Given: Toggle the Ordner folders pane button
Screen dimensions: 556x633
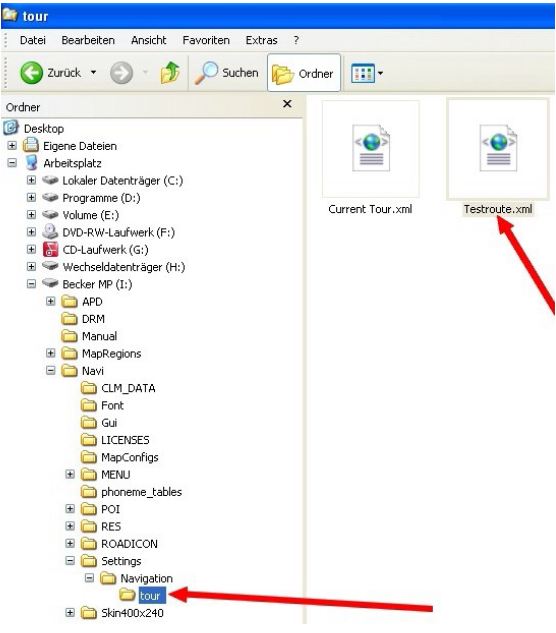Looking at the screenshot, I should [x=304, y=73].
